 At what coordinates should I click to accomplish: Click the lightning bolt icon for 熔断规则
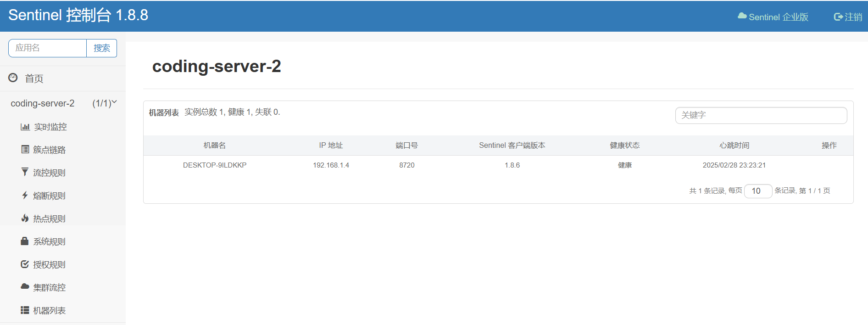(x=25, y=195)
